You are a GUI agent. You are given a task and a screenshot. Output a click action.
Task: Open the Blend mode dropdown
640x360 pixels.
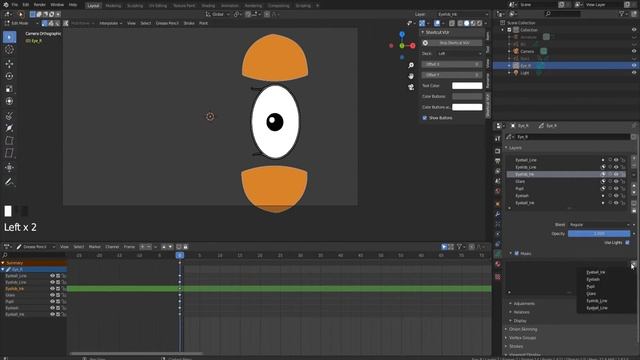599,224
